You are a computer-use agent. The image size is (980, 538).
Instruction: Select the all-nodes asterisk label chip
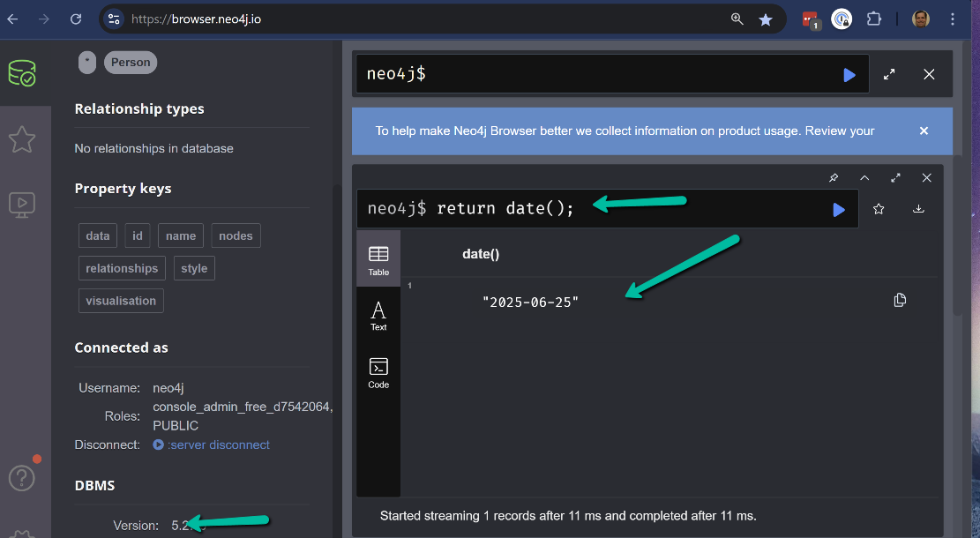(x=87, y=63)
